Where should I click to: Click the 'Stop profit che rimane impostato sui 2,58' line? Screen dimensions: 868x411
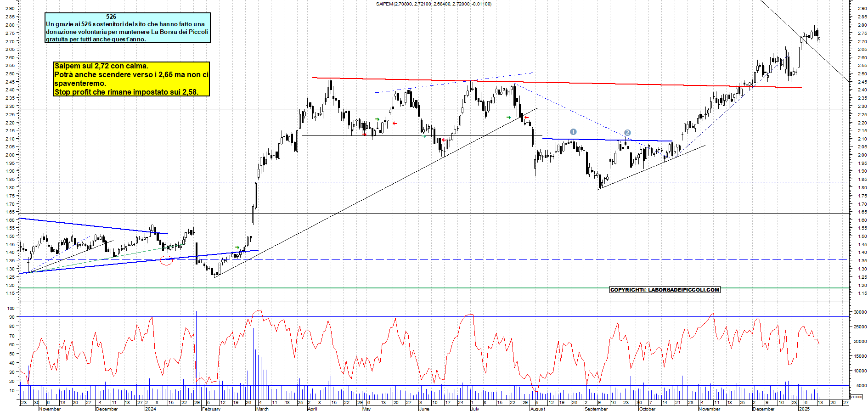[x=126, y=92]
